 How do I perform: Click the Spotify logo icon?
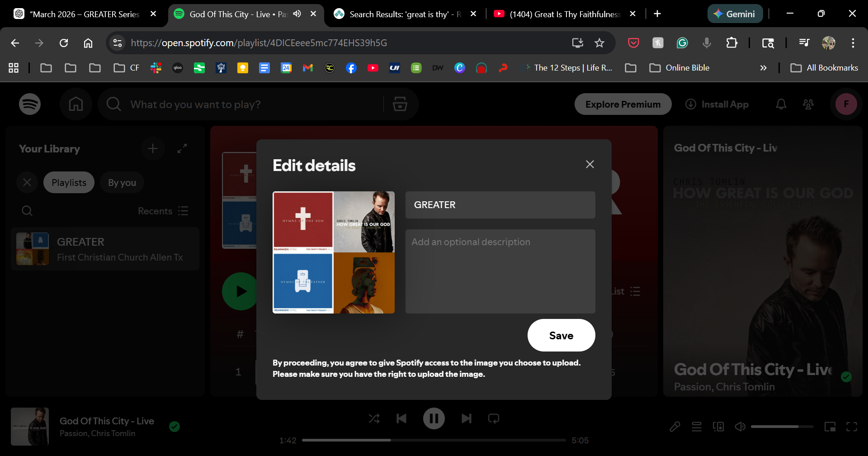coord(30,104)
